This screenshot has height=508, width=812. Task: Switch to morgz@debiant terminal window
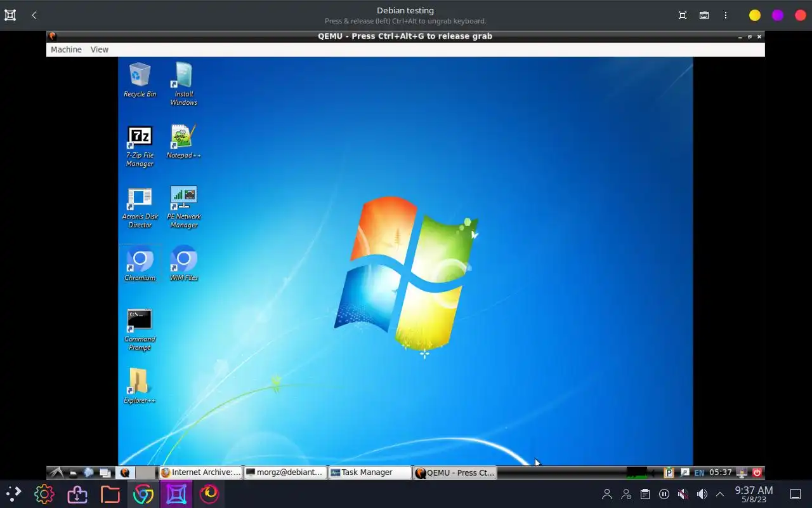click(x=285, y=472)
